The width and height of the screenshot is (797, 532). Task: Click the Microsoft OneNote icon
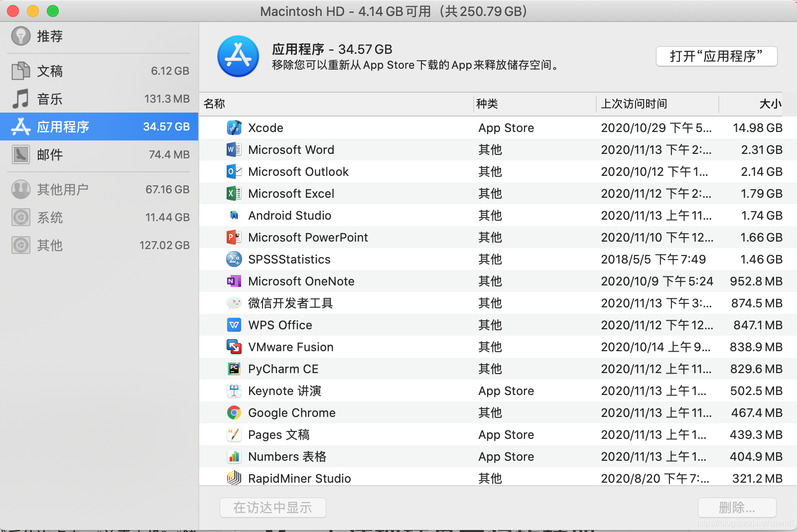pyautogui.click(x=234, y=281)
